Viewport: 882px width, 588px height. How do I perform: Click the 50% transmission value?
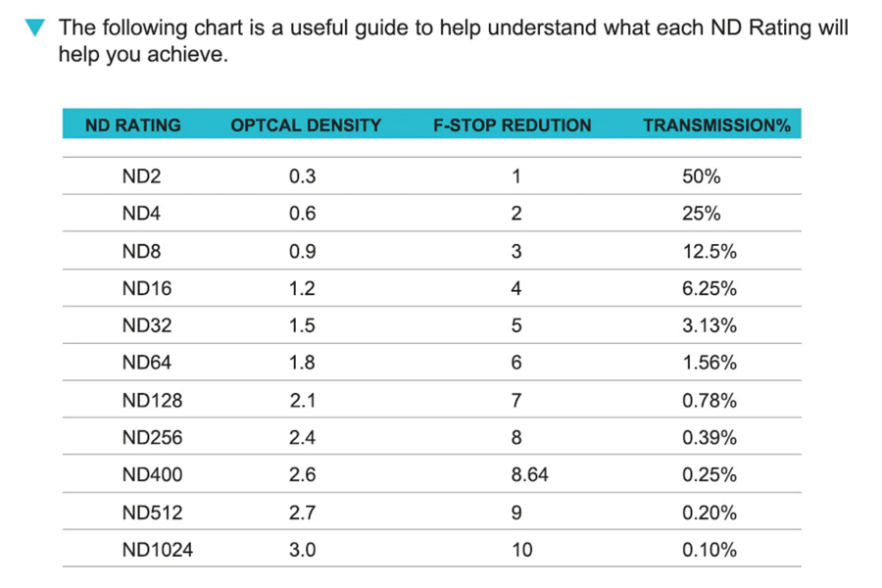702,176
